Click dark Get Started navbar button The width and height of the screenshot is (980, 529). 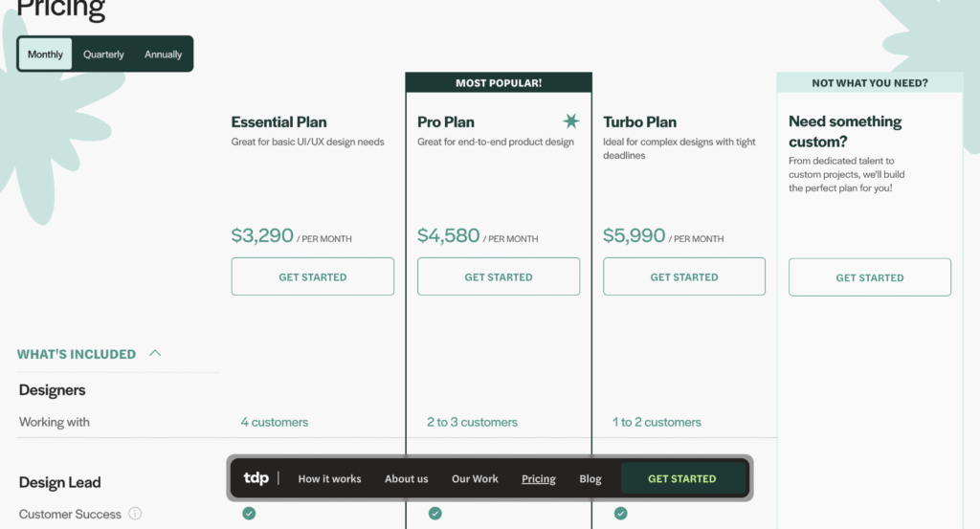click(682, 478)
